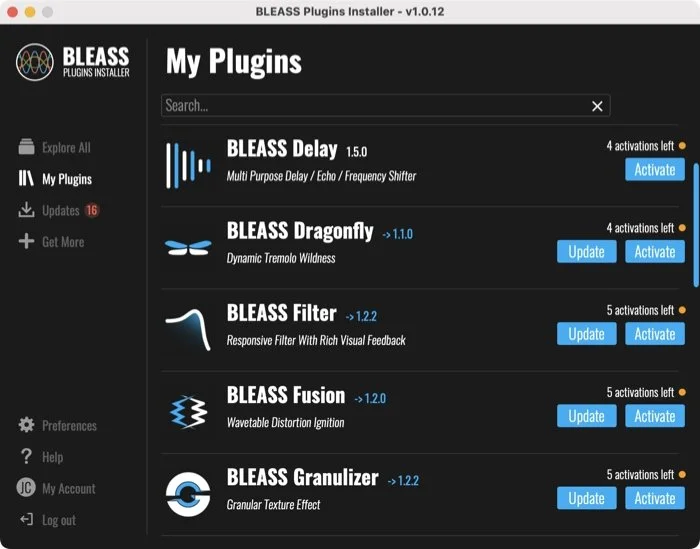Activate BLEASS Delay
The width and height of the screenshot is (700, 549).
tap(654, 169)
